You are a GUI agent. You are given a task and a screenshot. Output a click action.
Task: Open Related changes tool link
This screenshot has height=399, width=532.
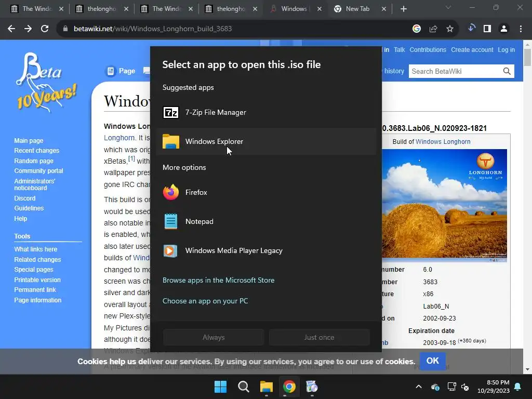click(37, 260)
